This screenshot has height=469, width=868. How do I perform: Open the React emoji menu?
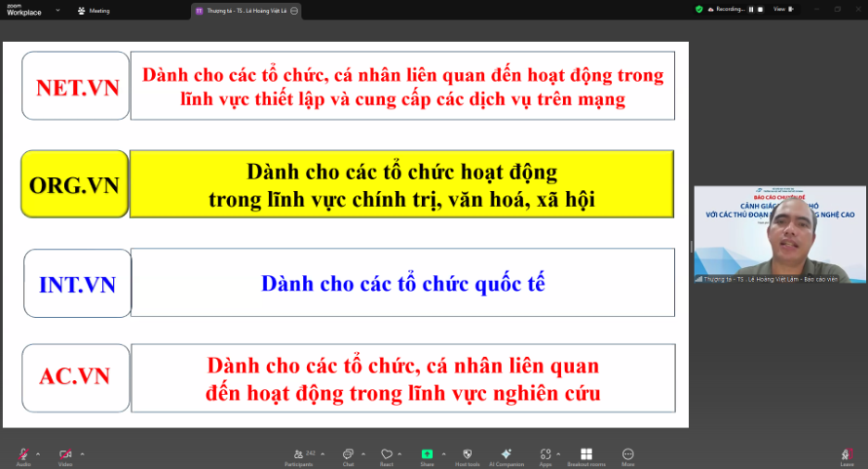coord(387,454)
